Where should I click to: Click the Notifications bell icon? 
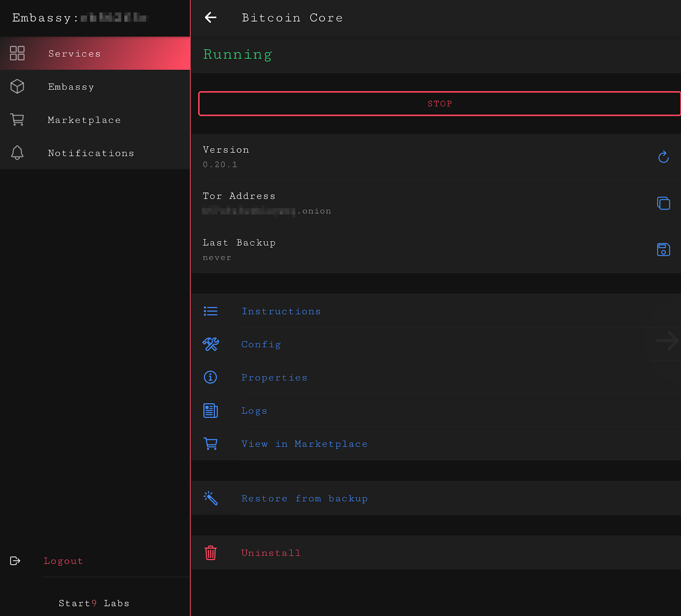[17, 152]
